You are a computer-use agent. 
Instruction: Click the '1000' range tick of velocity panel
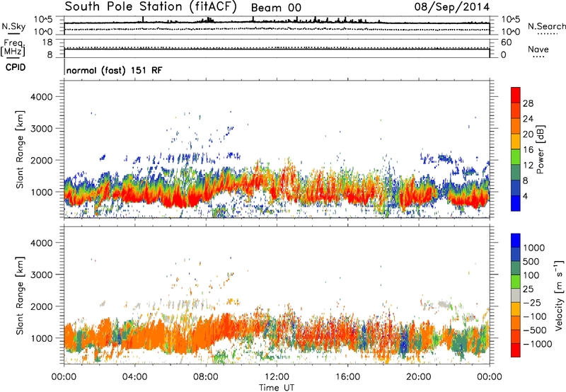point(42,338)
